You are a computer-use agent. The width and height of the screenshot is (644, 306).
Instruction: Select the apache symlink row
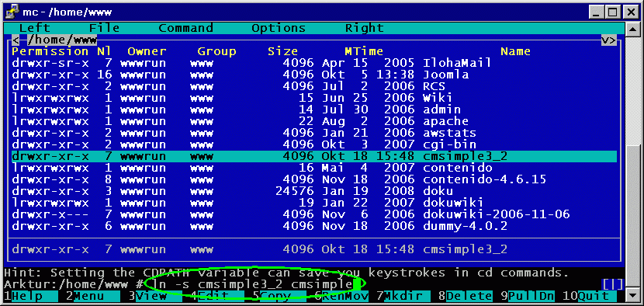point(314,121)
